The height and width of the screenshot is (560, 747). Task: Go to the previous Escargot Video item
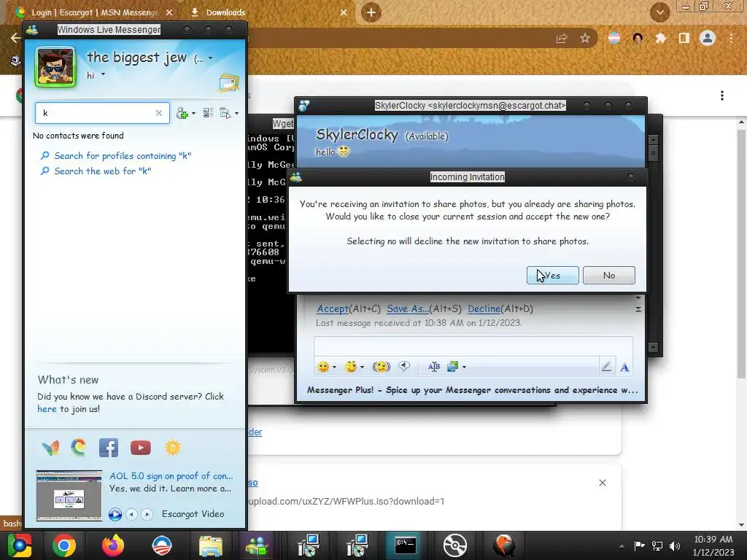(x=132, y=514)
